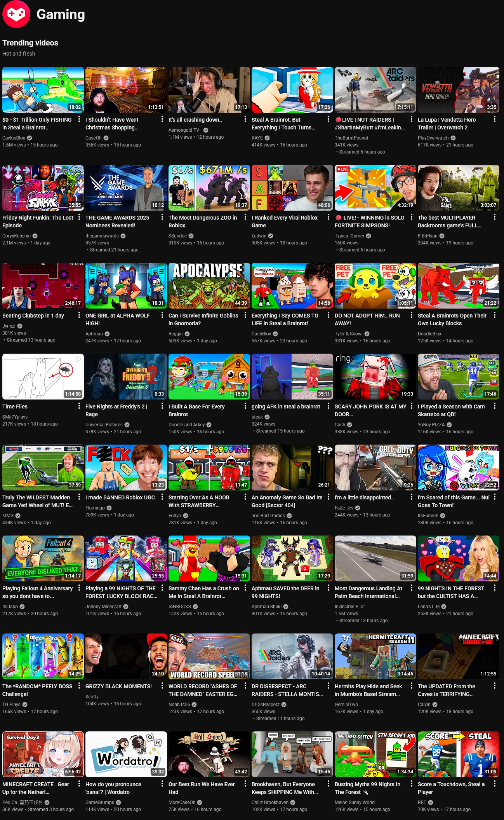This screenshot has height=820, width=504.
Task: Go to the Universal Pictures channel
Action: click(x=104, y=425)
